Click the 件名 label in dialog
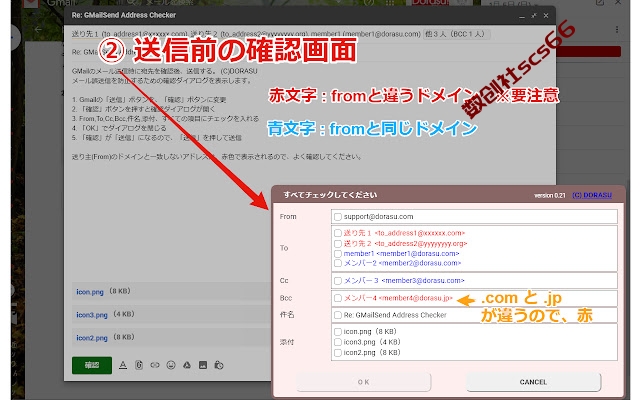This screenshot has height=400, width=640. (x=287, y=315)
